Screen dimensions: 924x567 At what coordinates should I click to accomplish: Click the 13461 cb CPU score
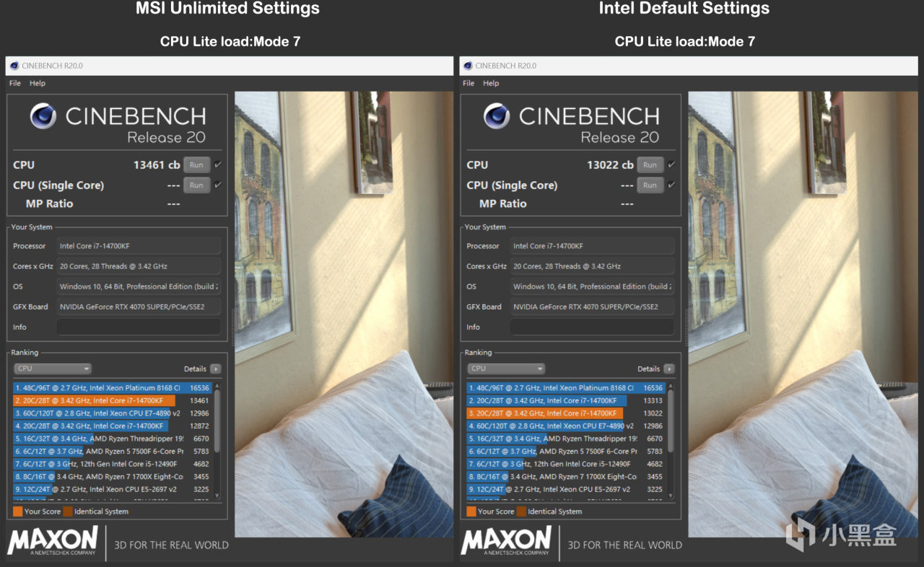tap(157, 165)
